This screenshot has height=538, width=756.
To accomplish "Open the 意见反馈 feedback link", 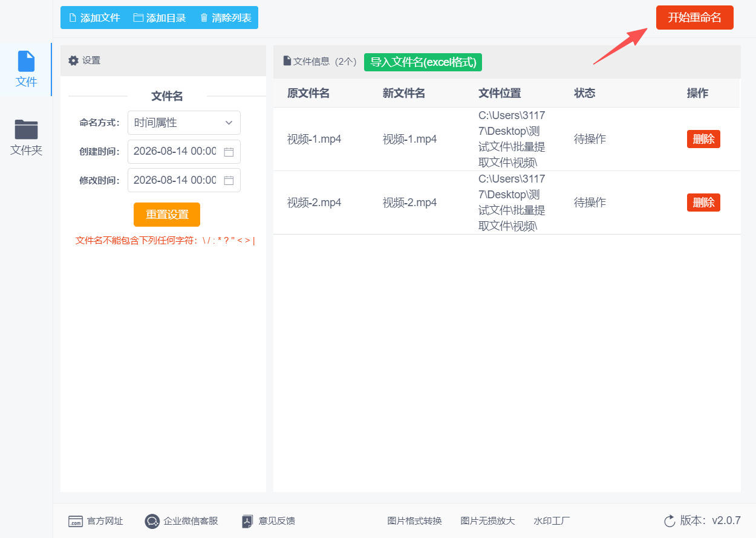I will tap(277, 521).
